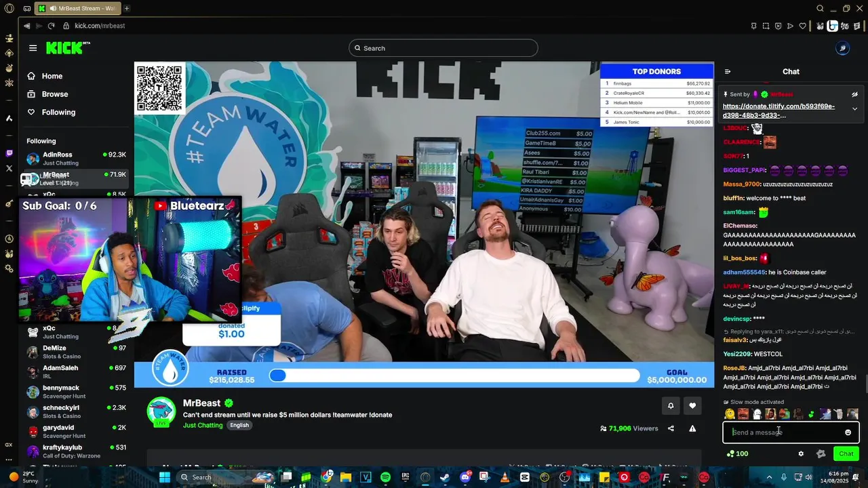
Task: Enable notifications with the bell button
Action: (x=671, y=405)
